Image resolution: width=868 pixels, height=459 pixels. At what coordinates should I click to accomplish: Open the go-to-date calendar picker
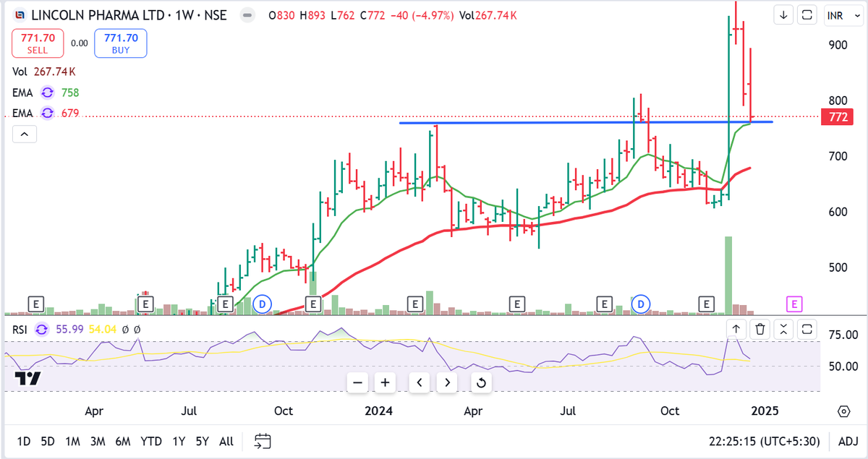click(262, 440)
